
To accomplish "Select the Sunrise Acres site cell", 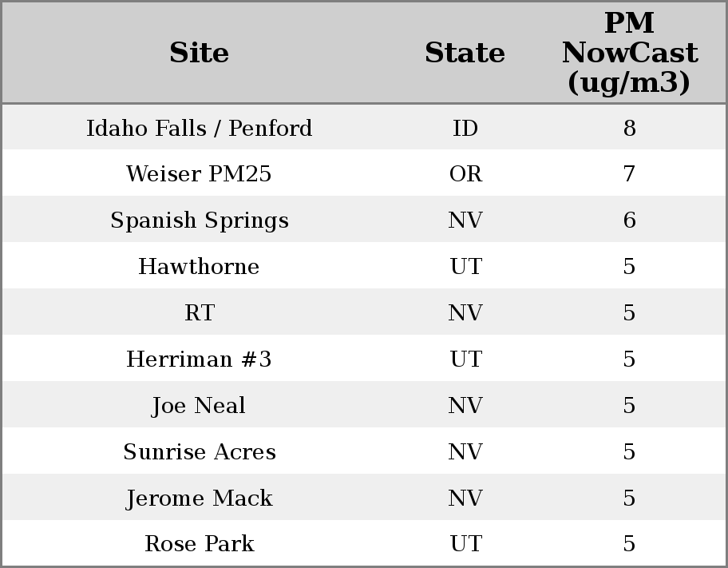I will 200,452.
